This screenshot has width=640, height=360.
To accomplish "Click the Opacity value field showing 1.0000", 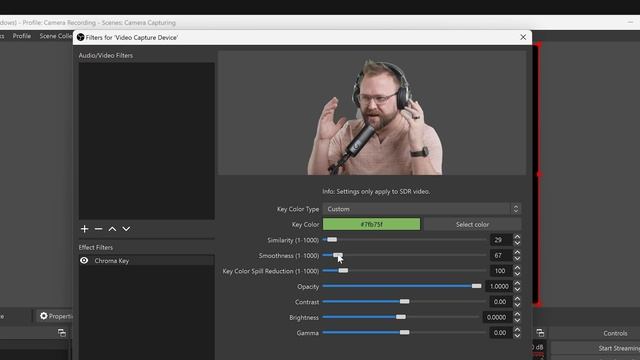I will click(x=499, y=287).
